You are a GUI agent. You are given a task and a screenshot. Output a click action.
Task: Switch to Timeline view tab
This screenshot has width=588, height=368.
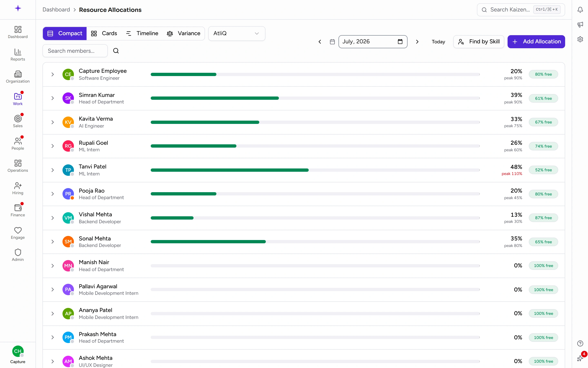142,33
